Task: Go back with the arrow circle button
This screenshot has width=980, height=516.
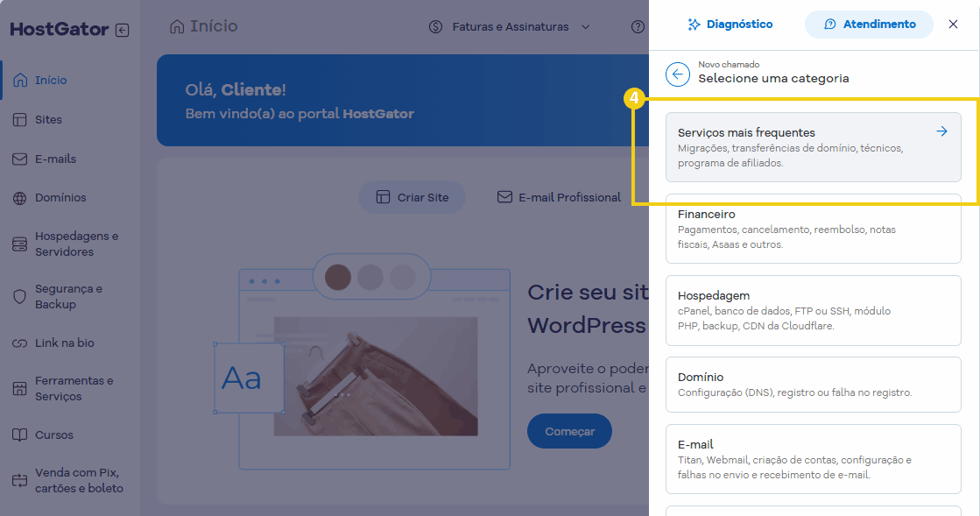Action: point(678,74)
